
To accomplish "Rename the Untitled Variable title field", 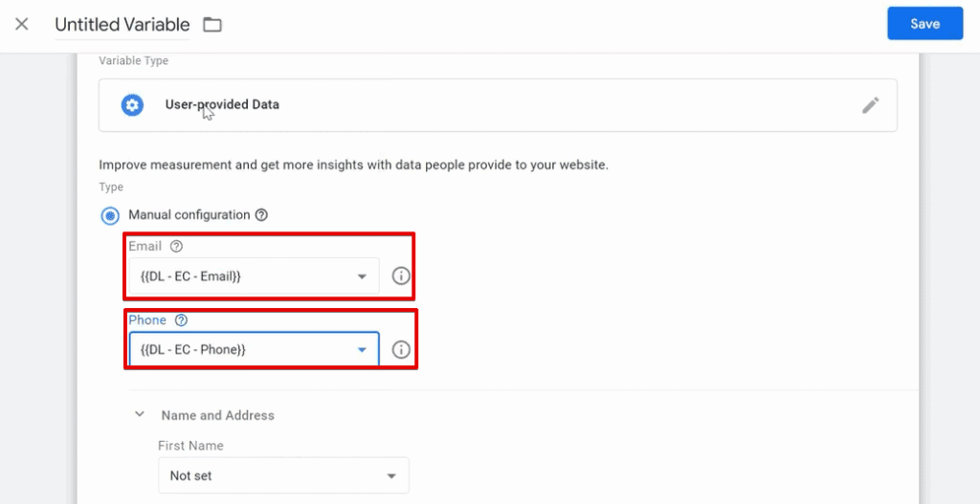I will coord(122,25).
